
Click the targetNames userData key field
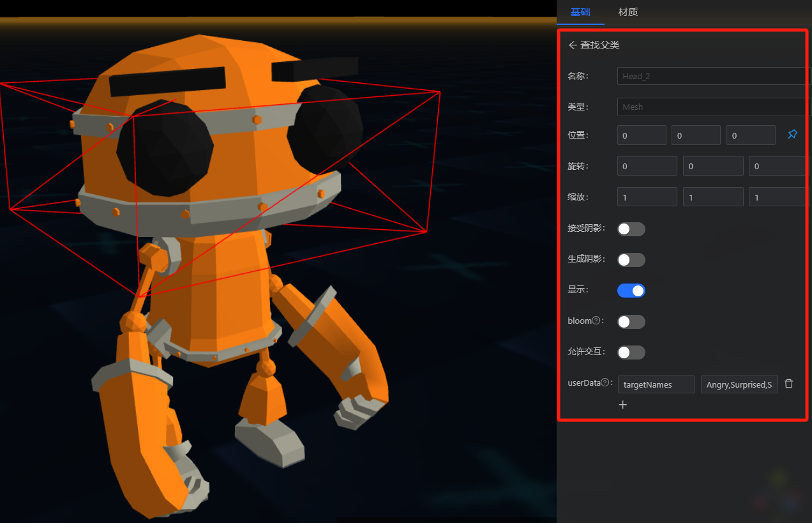[x=656, y=384]
